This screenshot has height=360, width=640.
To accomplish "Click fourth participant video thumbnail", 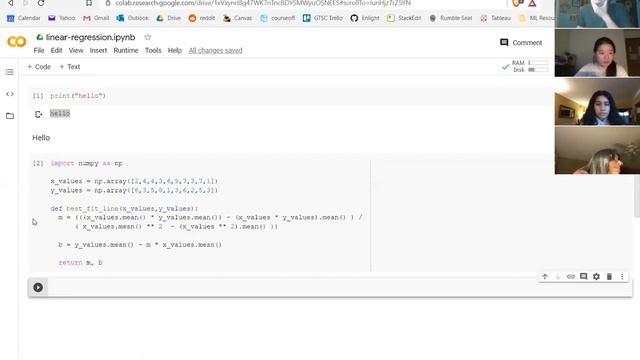I will [x=597, y=150].
